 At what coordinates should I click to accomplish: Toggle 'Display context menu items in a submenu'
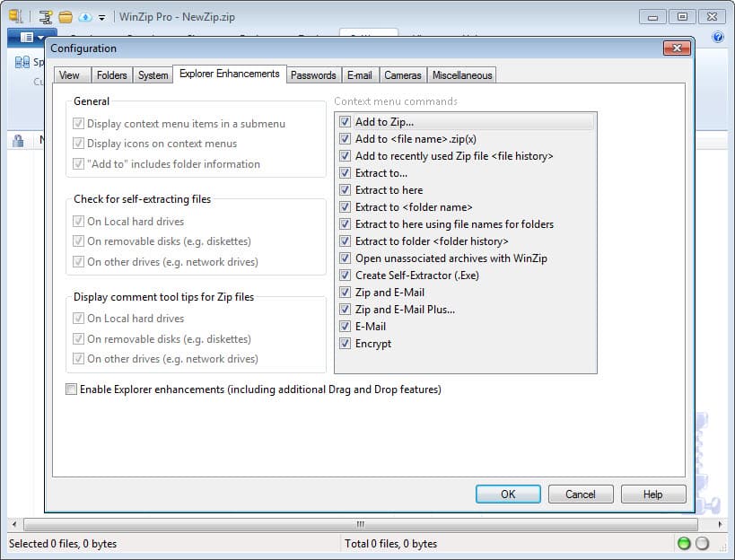tap(78, 124)
